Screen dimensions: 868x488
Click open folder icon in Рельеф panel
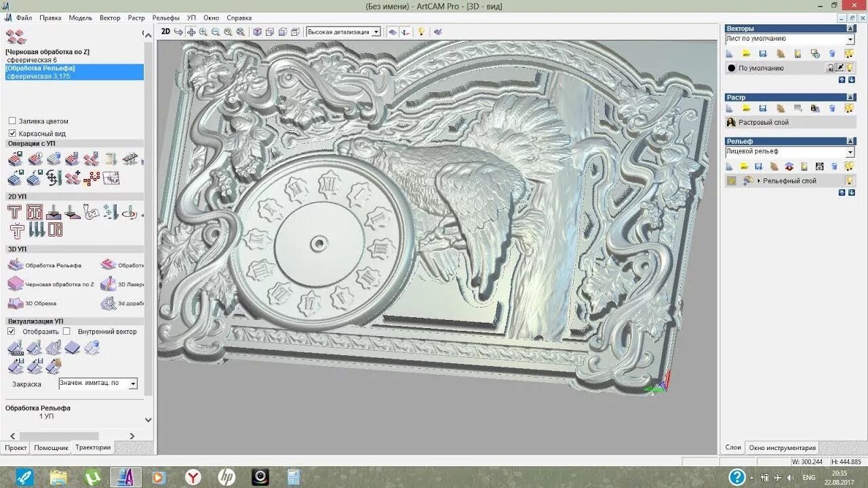coord(745,166)
